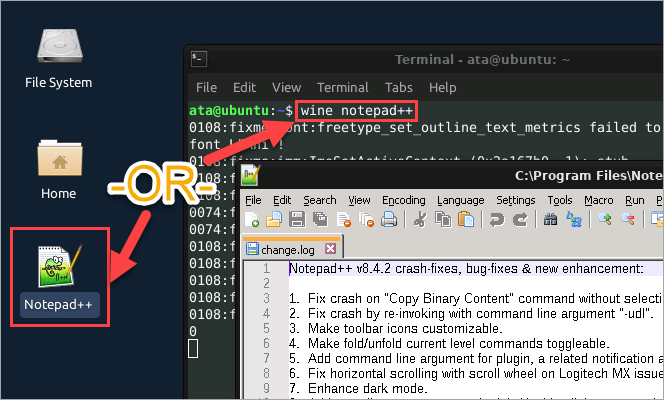
Task: Select the change.log document tab
Action: pyautogui.click(x=292, y=248)
